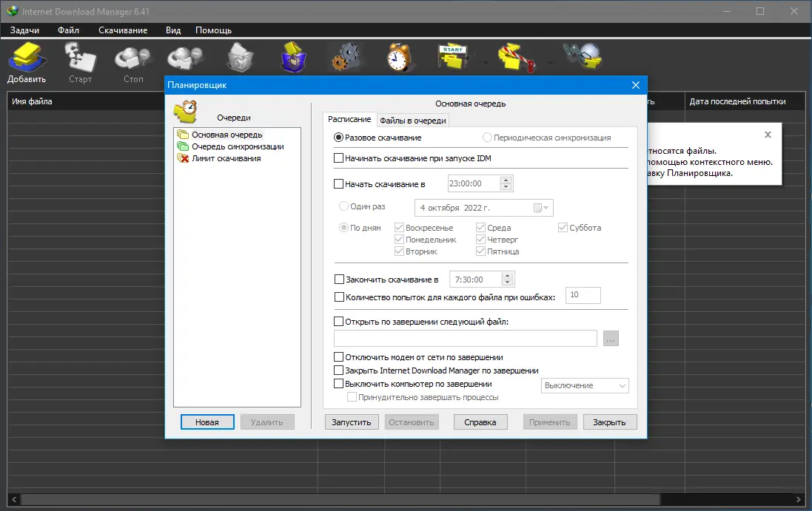
Task: Click the 23:00:00 start time field
Action: (473, 183)
